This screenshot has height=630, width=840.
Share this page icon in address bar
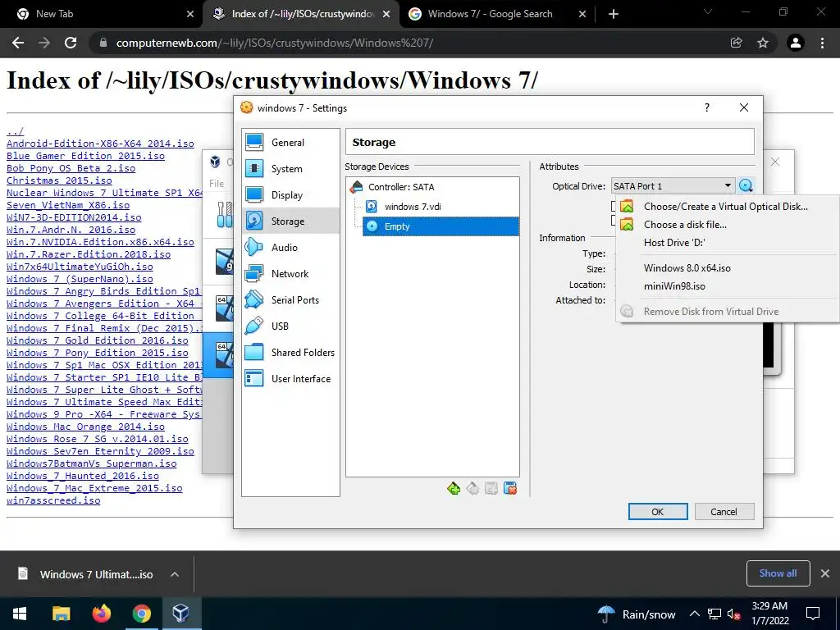pyautogui.click(x=736, y=43)
